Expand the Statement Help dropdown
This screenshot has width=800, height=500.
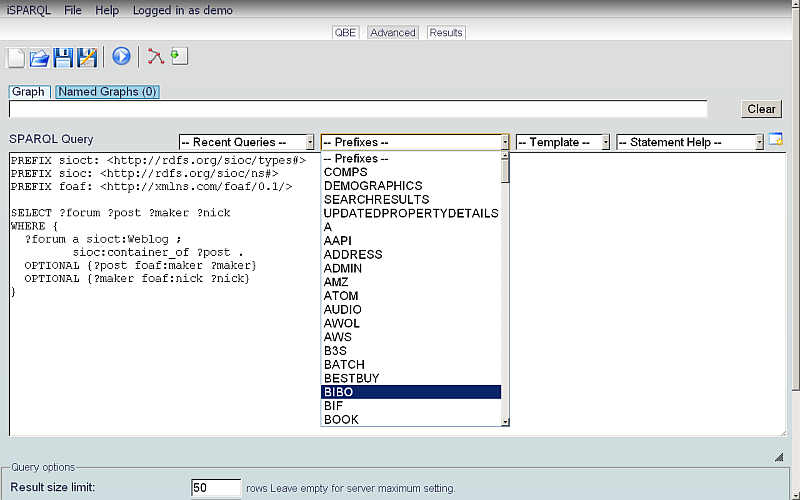tap(690, 142)
